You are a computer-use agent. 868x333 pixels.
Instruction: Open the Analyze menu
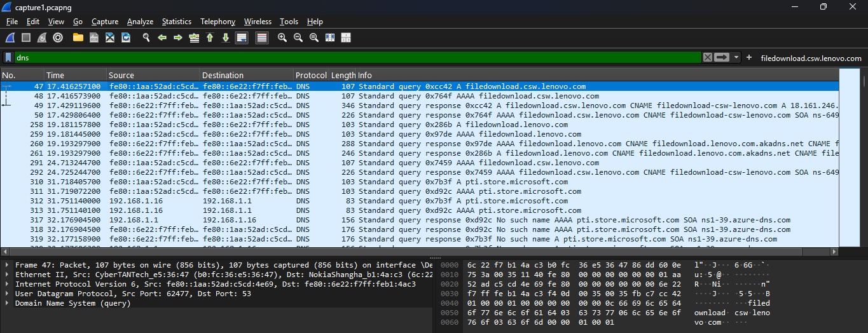click(140, 22)
